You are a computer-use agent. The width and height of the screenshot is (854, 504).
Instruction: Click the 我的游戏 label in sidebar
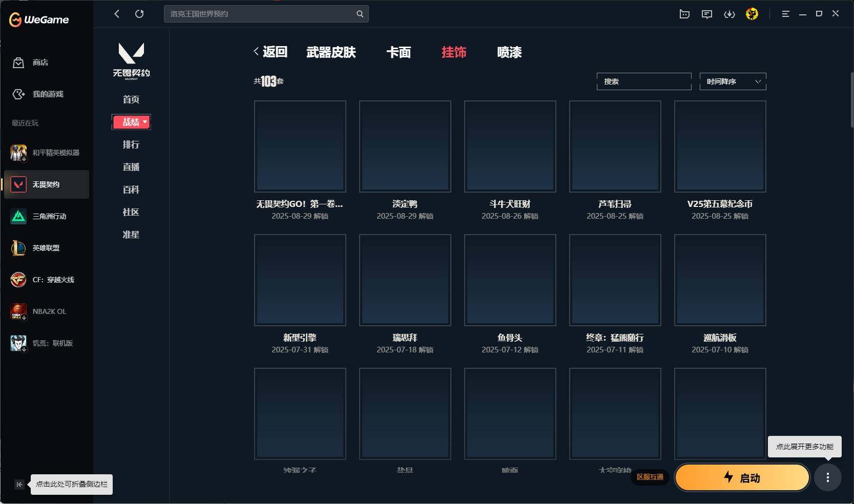click(48, 94)
